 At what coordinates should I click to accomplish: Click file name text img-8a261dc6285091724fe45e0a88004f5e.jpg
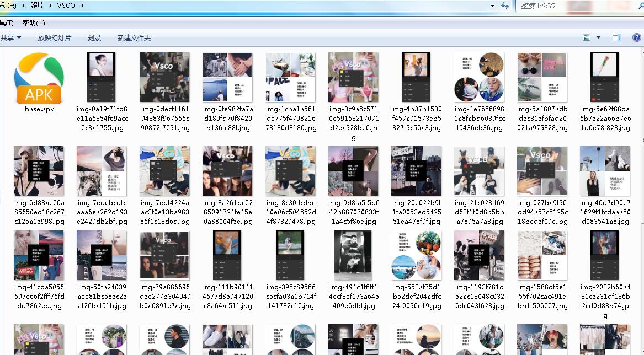click(228, 212)
